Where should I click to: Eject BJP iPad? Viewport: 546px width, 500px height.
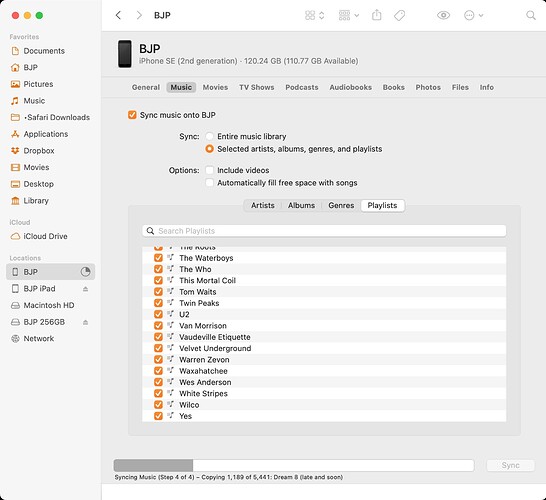85,289
